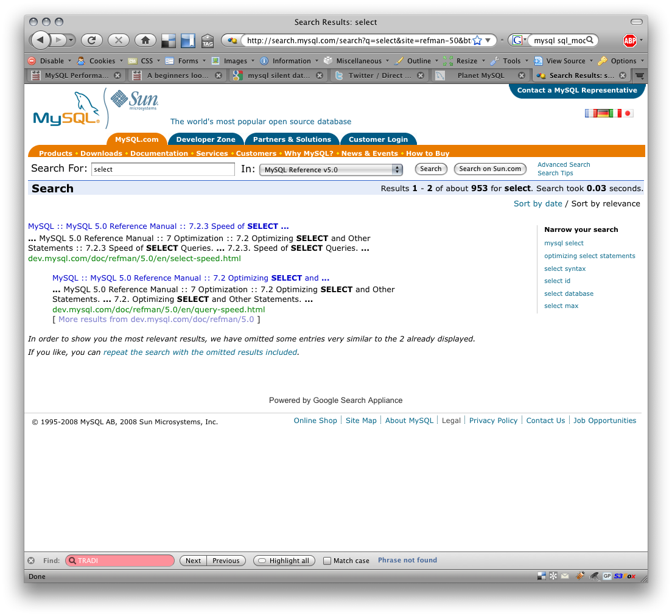
Task: Click the Find bar text field
Action: click(x=120, y=561)
